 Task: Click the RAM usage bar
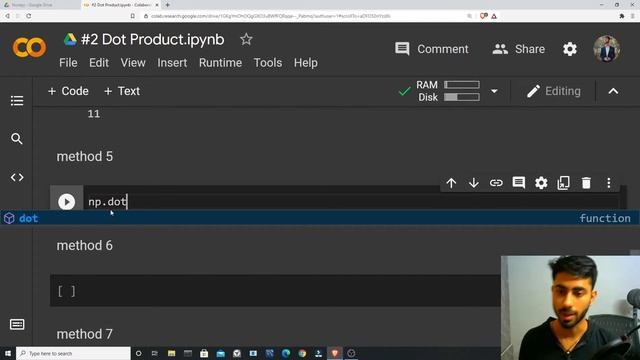point(462,84)
